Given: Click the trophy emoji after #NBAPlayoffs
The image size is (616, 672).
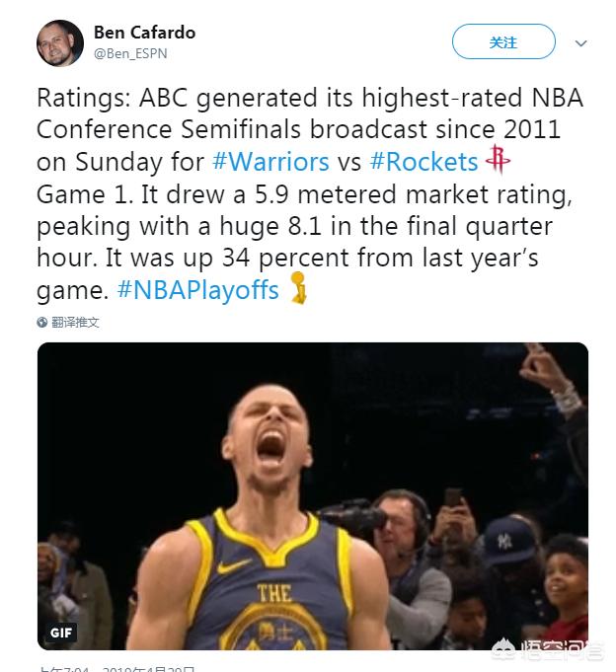Looking at the screenshot, I should tap(297, 290).
